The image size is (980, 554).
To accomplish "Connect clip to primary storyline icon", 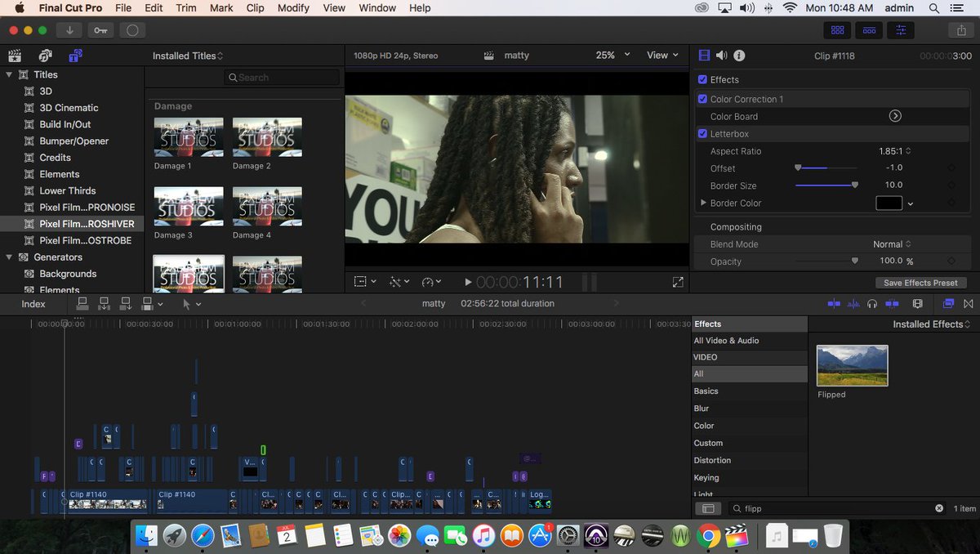I will 82,303.
